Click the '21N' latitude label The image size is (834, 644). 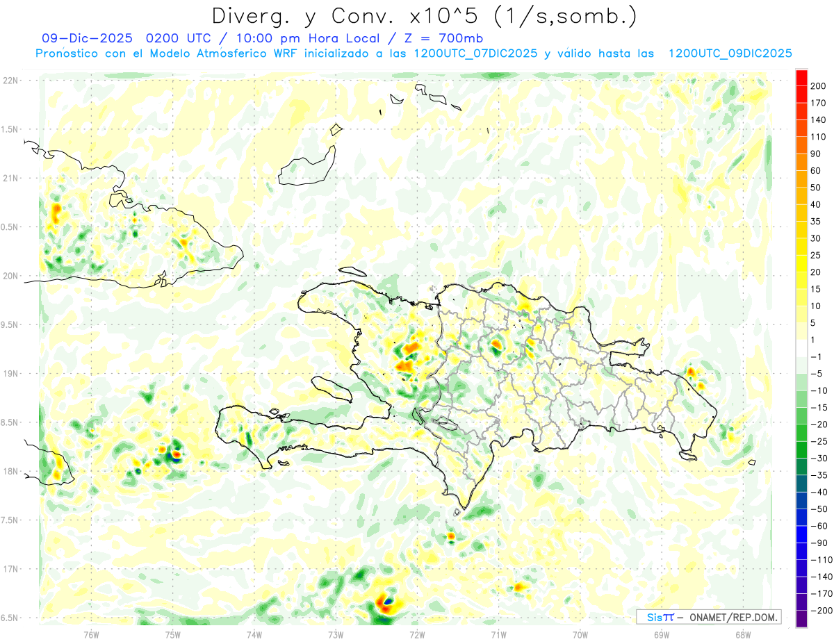(10, 178)
